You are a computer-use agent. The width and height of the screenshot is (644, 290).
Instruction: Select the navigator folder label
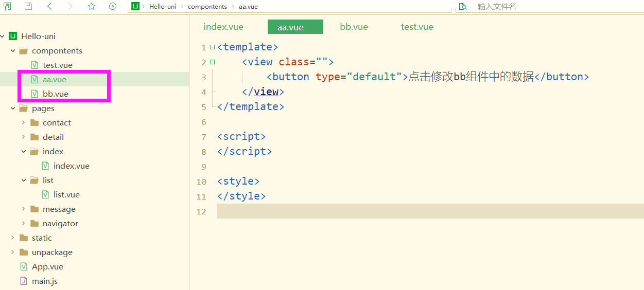(60, 223)
